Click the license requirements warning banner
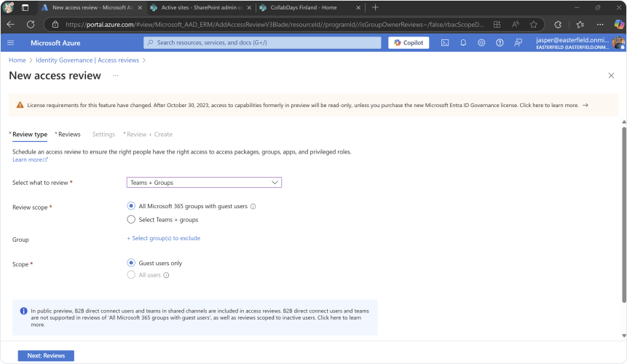Image resolution: width=627 pixels, height=364 pixels. (313, 105)
